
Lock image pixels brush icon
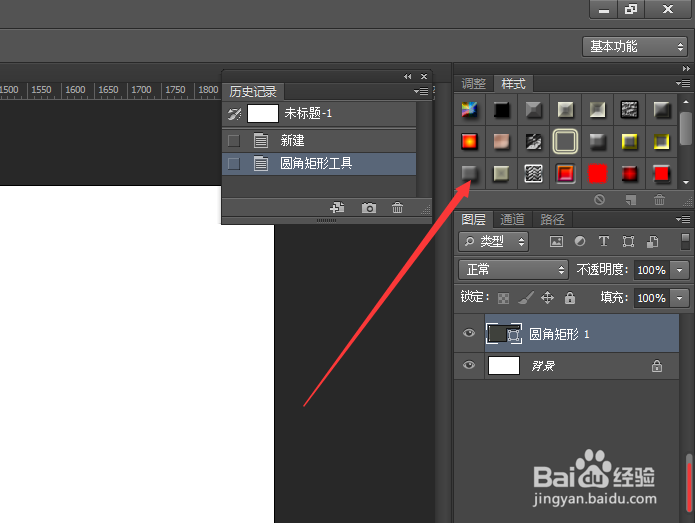(x=526, y=297)
